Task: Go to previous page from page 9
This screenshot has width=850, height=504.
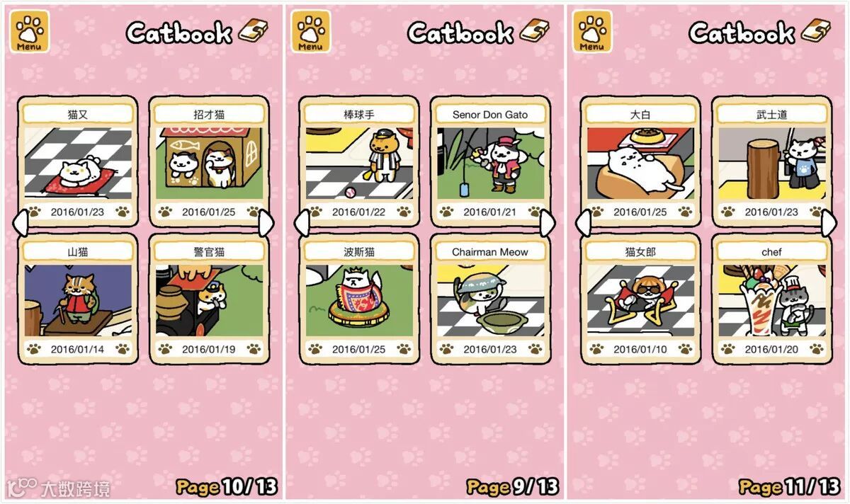Action: 301,224
